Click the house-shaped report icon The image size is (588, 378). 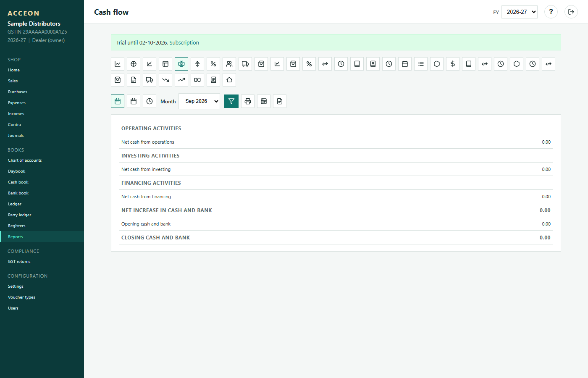point(229,80)
